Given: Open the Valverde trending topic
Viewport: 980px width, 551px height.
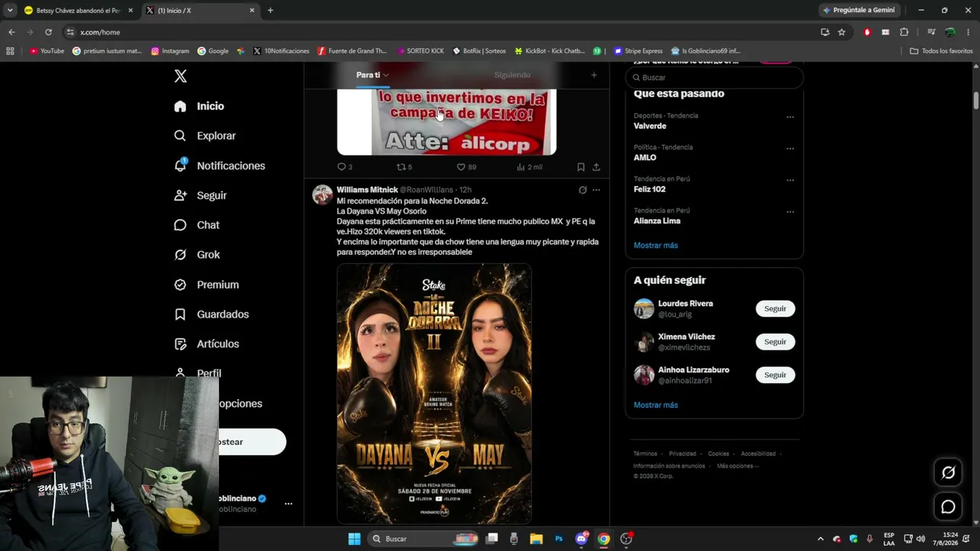Looking at the screenshot, I should tap(650, 126).
